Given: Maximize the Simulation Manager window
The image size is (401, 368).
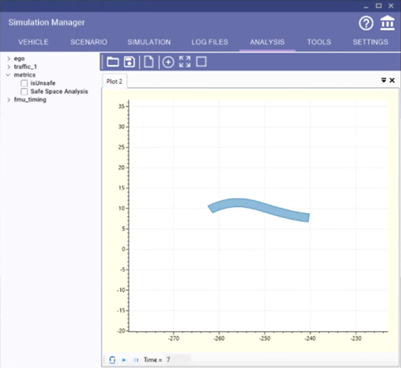Looking at the screenshot, I should [x=379, y=6].
